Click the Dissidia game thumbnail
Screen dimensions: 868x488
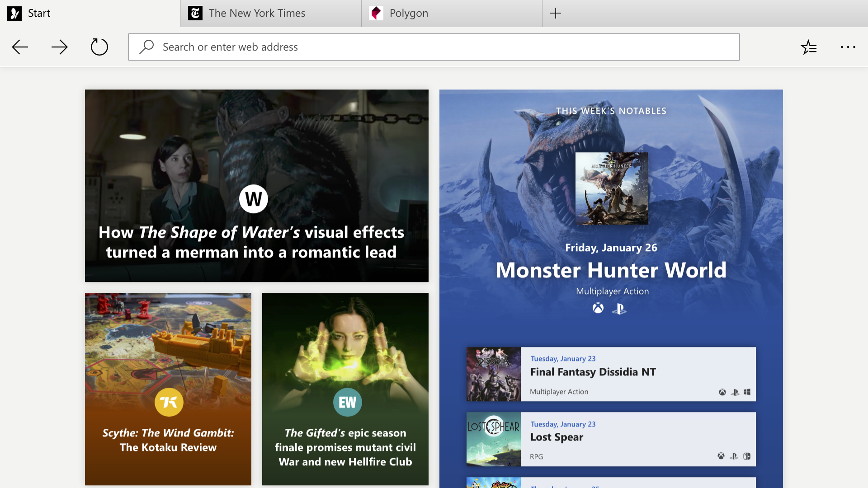click(494, 374)
